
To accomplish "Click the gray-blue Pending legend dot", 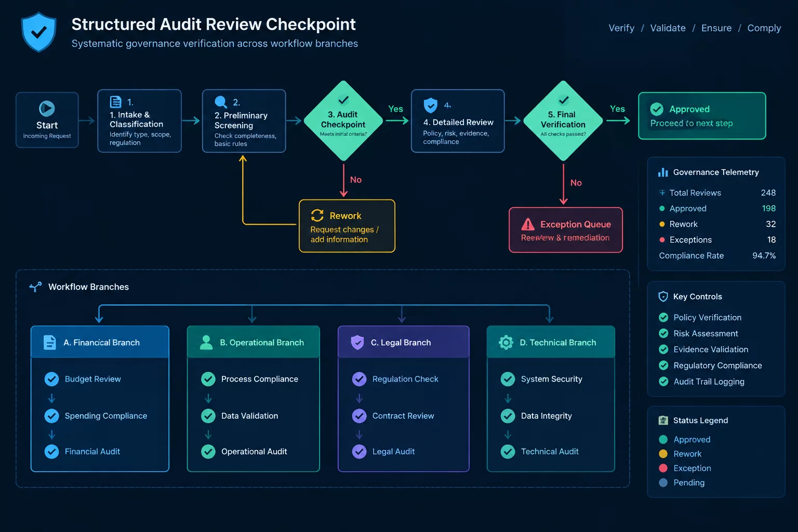I will (663, 483).
